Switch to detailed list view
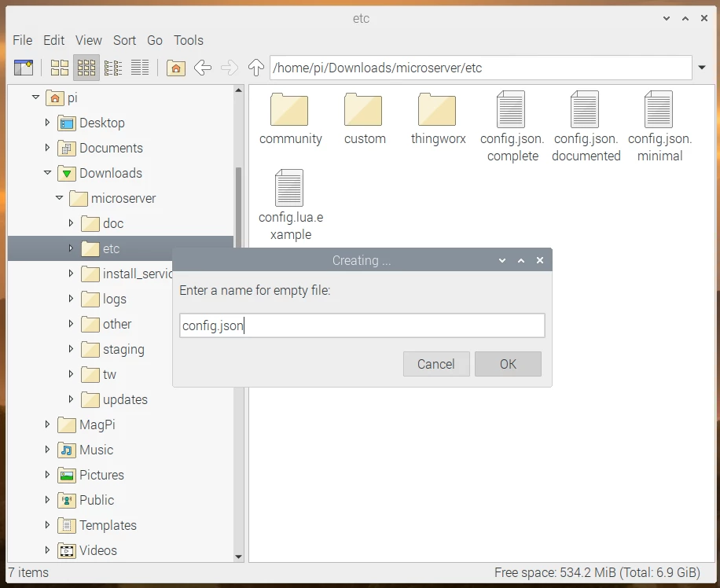The image size is (720, 588). click(x=140, y=68)
